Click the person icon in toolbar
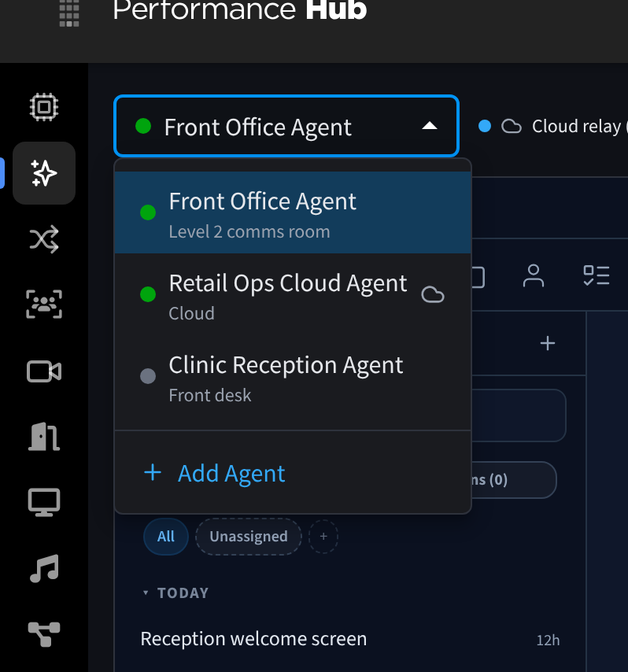The image size is (628, 672). click(534, 275)
